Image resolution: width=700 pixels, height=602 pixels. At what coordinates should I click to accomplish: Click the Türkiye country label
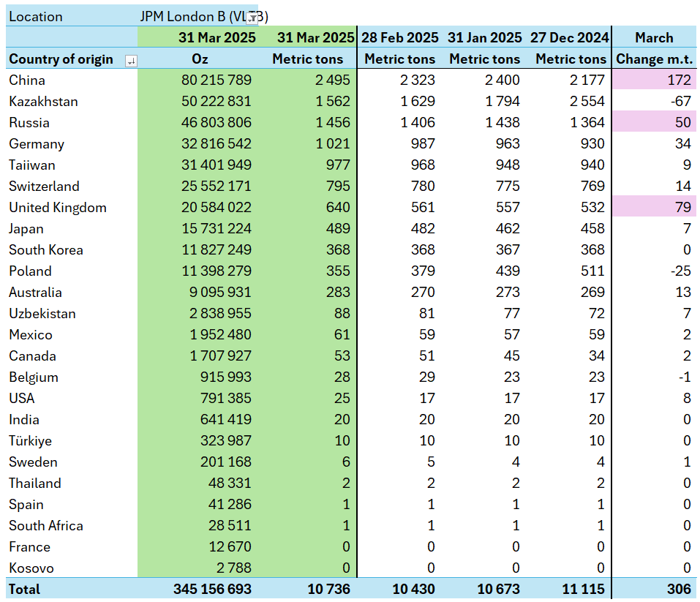pos(31,441)
